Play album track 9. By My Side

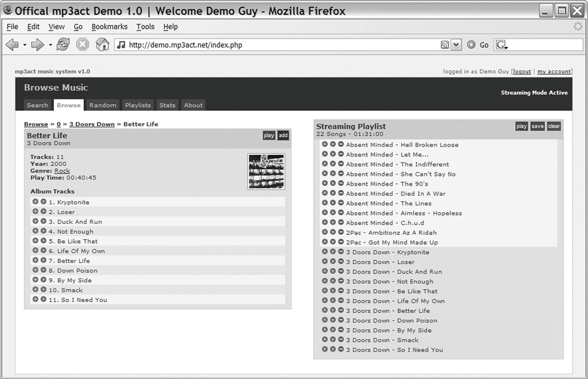pos(43,280)
